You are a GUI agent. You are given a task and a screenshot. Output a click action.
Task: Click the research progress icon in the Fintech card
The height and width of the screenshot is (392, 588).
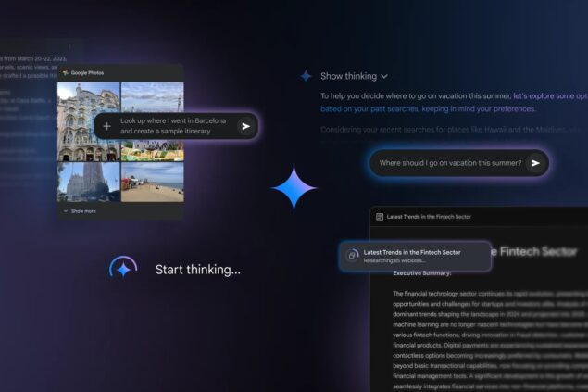click(x=352, y=256)
